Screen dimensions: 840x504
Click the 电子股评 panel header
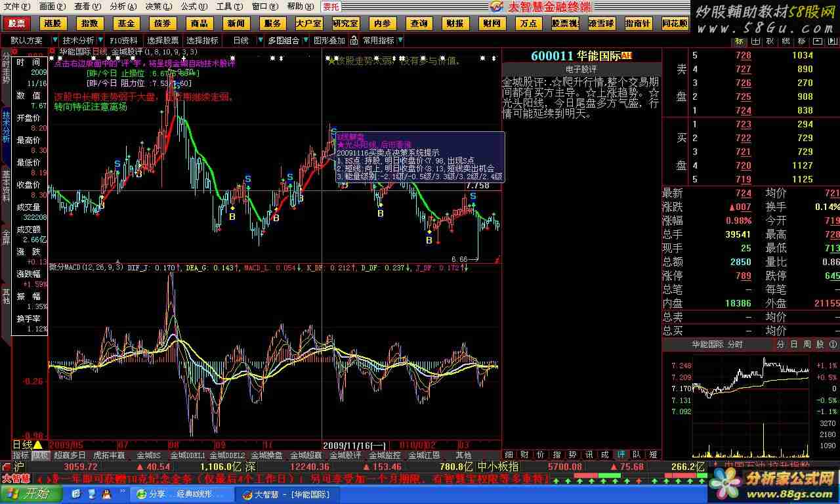[x=581, y=69]
